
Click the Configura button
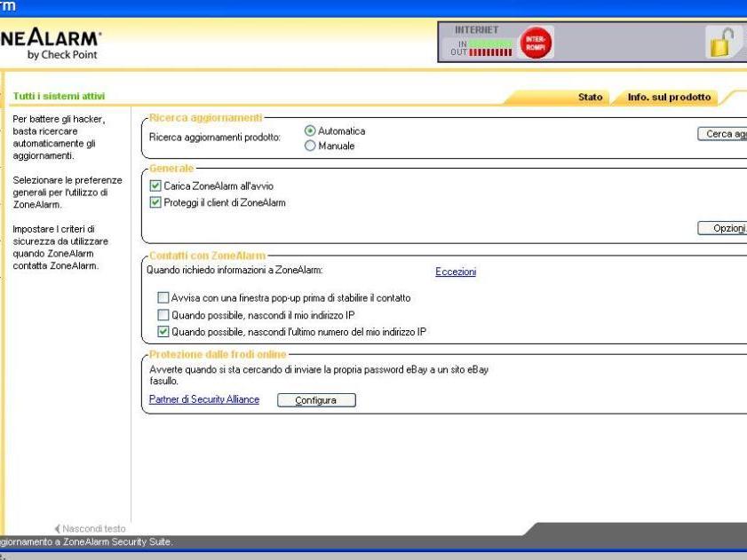(x=316, y=400)
